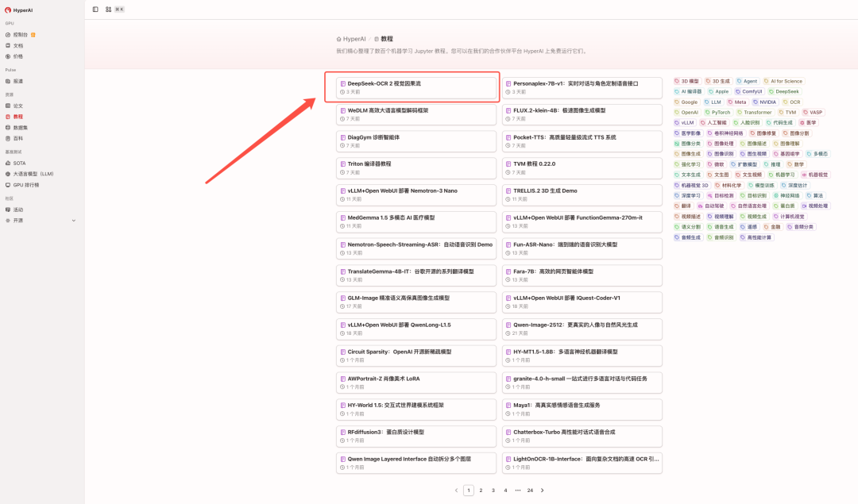Viewport: 858px width, 504px height.
Task: Filter by the NVIDIA tag
Action: (765, 102)
